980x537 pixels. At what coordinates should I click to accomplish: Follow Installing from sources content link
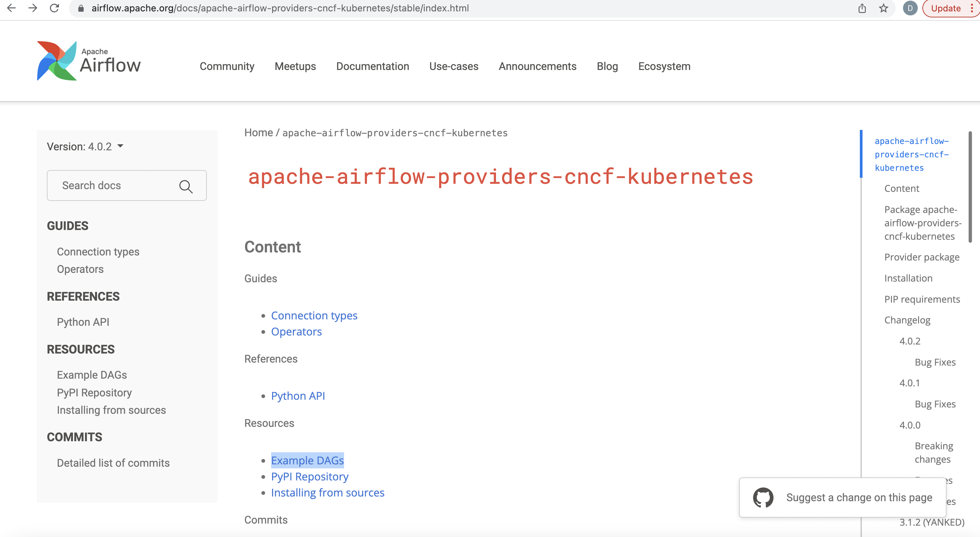pos(328,492)
